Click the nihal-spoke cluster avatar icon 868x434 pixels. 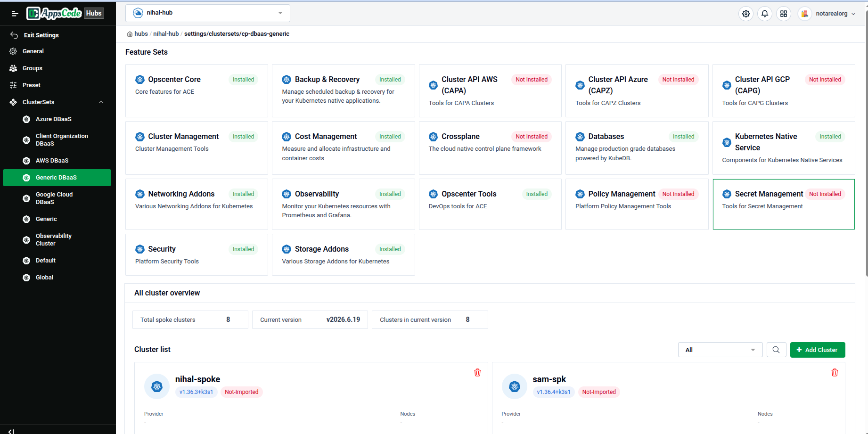tap(157, 386)
